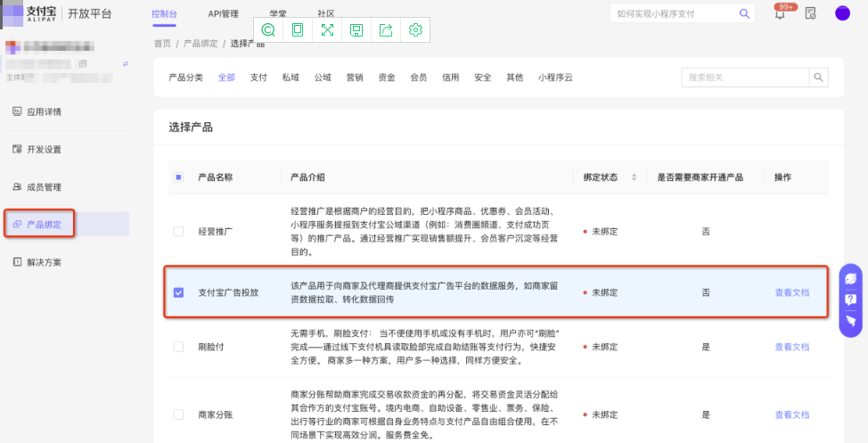Open the settings gear in floating toolbar
This screenshot has width=868, height=443.
(415, 30)
